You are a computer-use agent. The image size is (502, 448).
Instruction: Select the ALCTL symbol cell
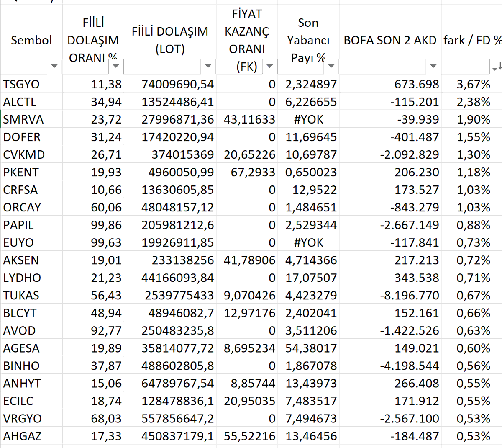coord(32,102)
